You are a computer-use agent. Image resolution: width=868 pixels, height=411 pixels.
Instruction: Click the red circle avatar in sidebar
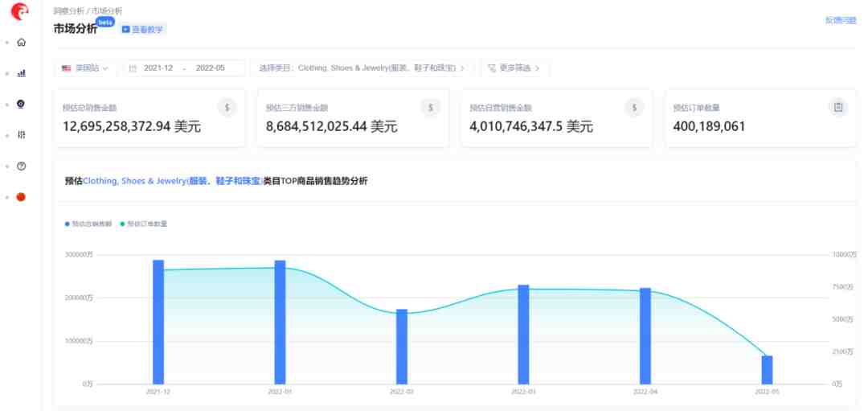pyautogui.click(x=21, y=197)
